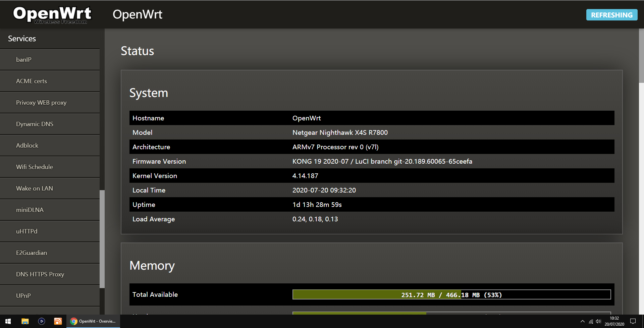
Task: Select DNS HTTPS Proxy menu entry
Action: 50,274
